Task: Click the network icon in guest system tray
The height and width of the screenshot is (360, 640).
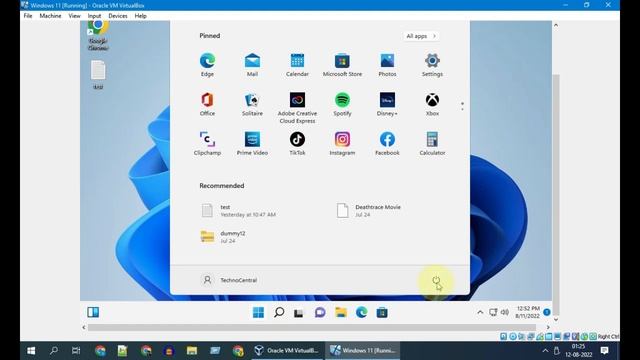Action: click(493, 312)
